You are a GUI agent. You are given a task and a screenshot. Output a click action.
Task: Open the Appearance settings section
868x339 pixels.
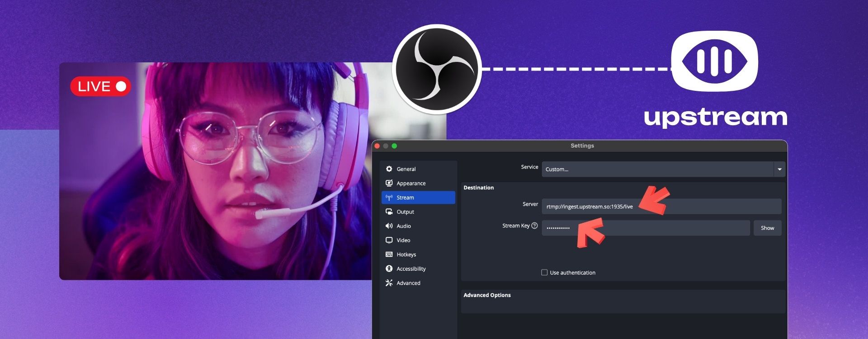click(418, 183)
